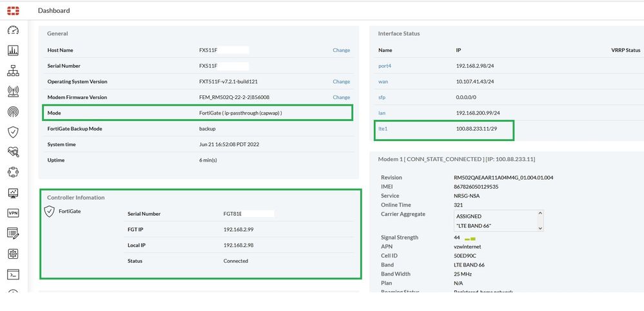The image size is (644, 311).
Task: Open the shield checkmark sidebar icon
Action: click(13, 132)
